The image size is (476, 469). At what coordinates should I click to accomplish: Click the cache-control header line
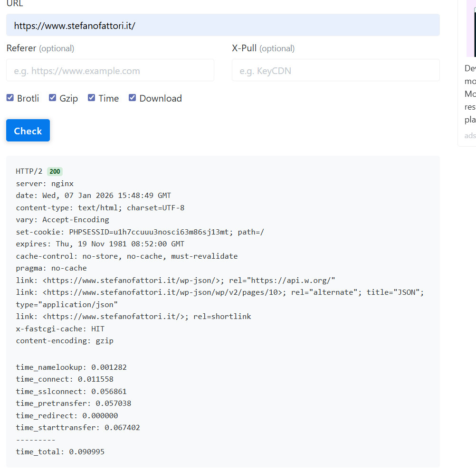126,256
